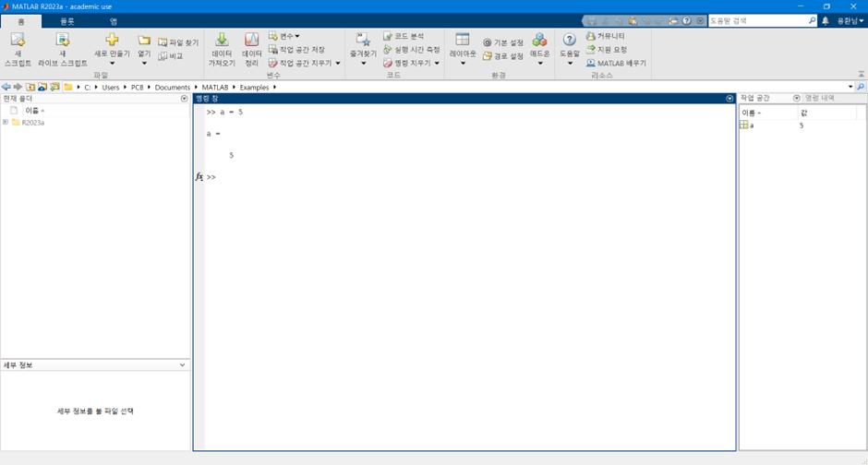Viewport: 868px width, 465px height.
Task: Click the quick access help icon
Action: 686,21
